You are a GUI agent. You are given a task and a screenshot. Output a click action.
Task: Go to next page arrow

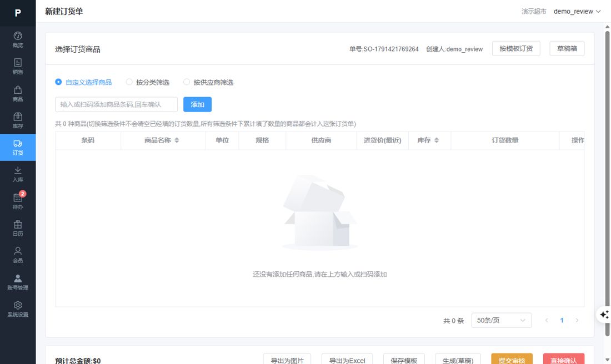pos(577,320)
